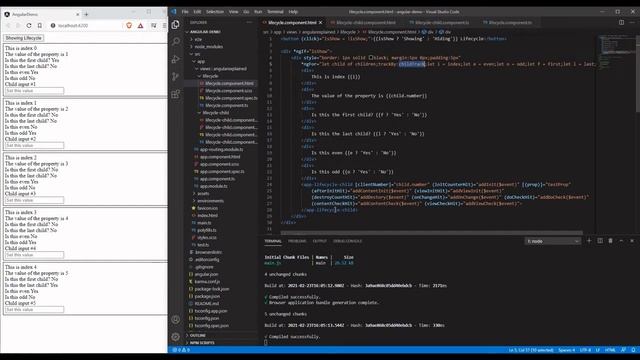Viewport: 640px width, 360px height.
Task: Open the Accounts menu in the activity bar
Action: click(x=176, y=320)
